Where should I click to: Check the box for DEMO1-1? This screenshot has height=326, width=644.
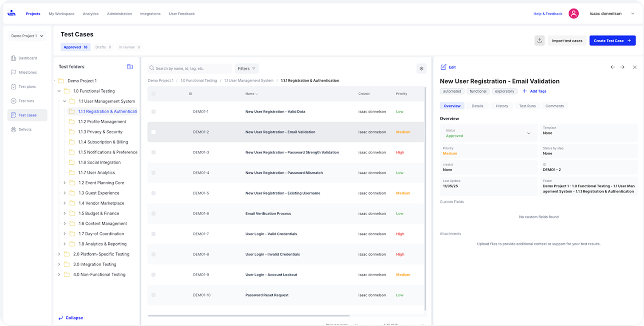click(154, 112)
